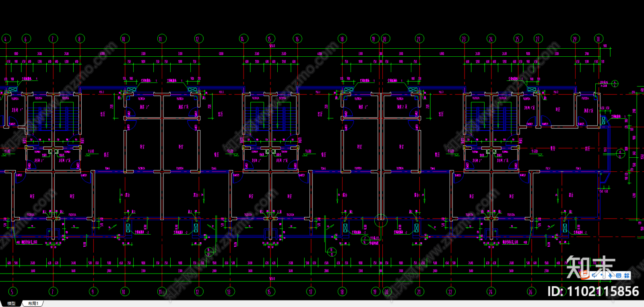Image resolution: width=644 pixels, height=307 pixels.
Task: Click the Sogou input method logo
Action: [584, 275]
